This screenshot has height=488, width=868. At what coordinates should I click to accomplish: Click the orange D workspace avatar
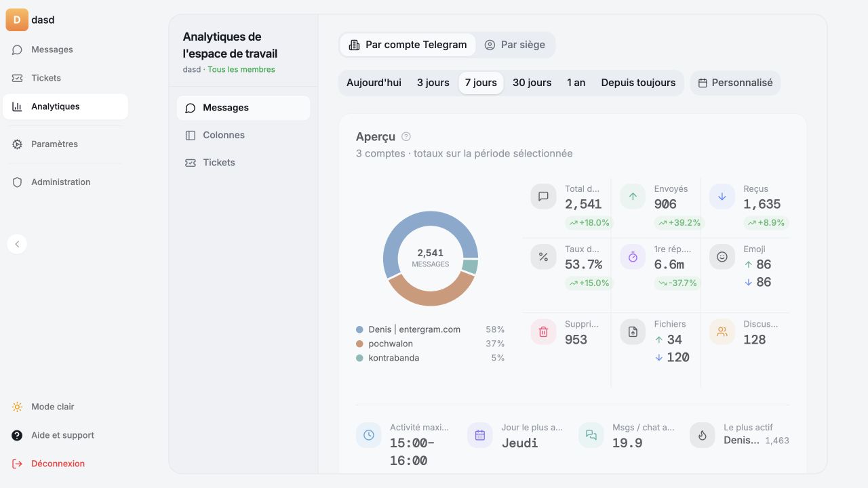click(17, 20)
